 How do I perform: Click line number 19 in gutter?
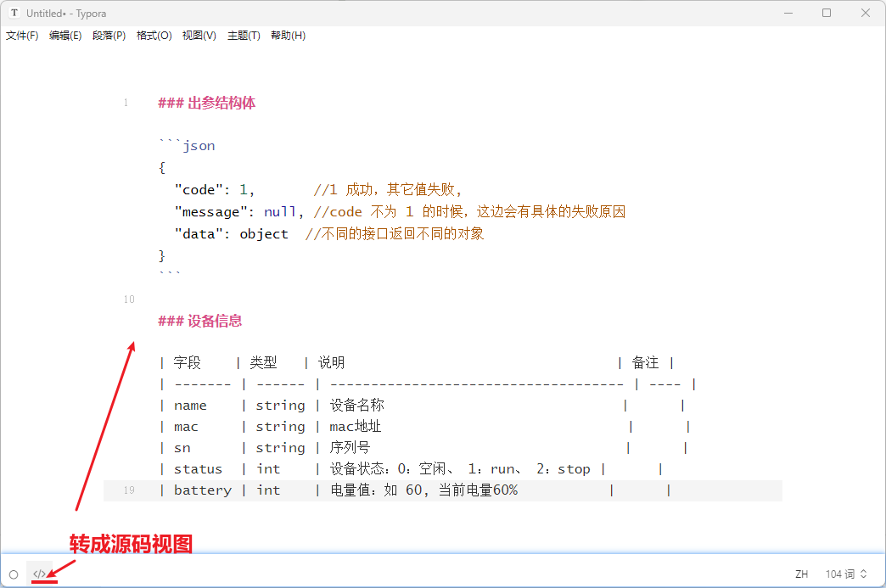pos(129,490)
